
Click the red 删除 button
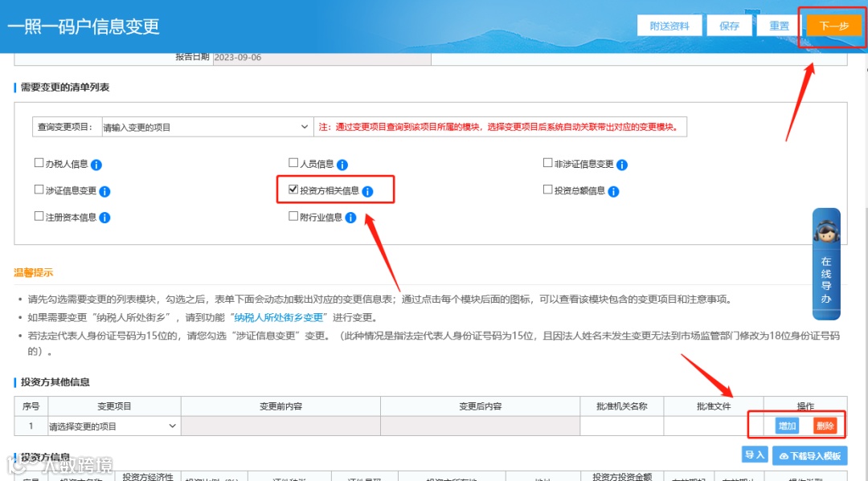pos(825,426)
